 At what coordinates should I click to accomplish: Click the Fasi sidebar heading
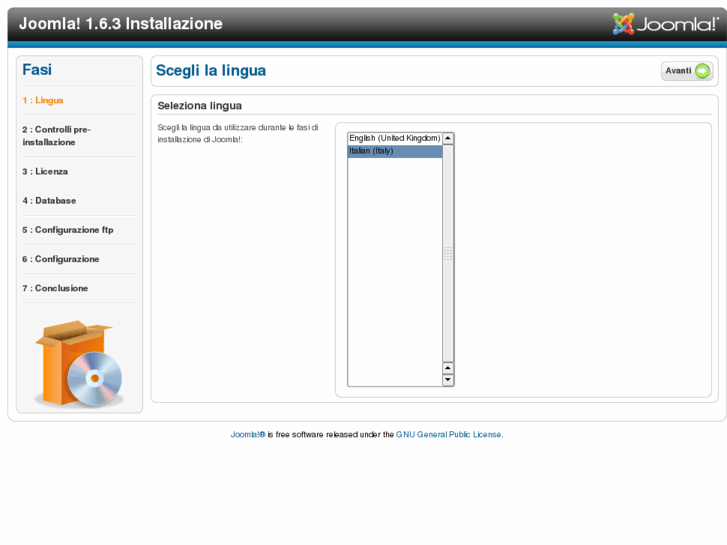37,70
